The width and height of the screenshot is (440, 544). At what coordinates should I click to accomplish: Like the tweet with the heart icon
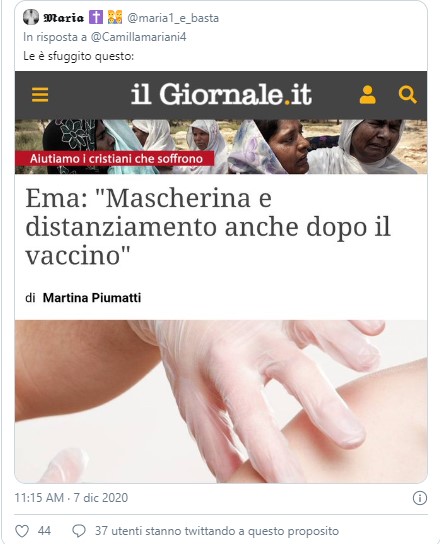[22, 531]
